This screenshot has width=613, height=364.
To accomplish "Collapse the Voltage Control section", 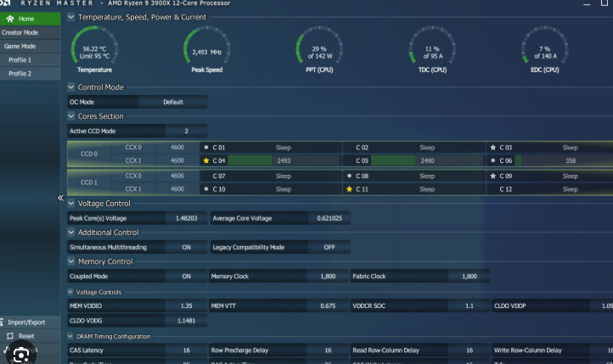I will 70,203.
